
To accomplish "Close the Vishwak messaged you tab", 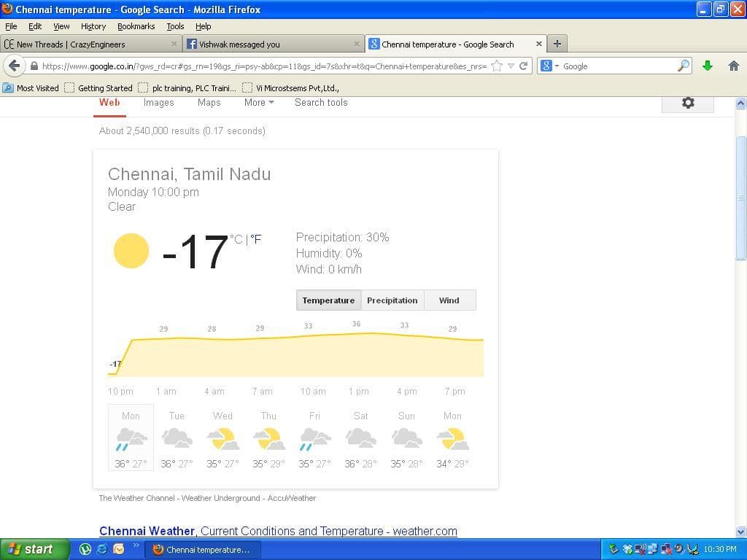I will click(x=356, y=44).
